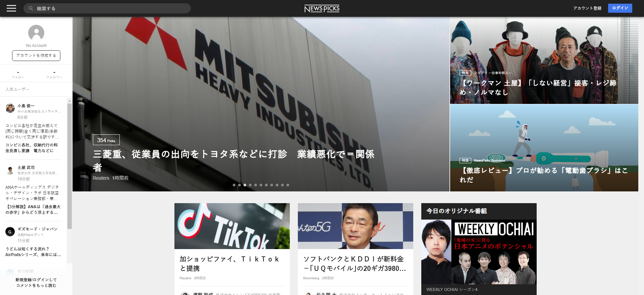This screenshot has height=295, width=644.
Task: Select the second carousel dot
Action: tap(239, 185)
